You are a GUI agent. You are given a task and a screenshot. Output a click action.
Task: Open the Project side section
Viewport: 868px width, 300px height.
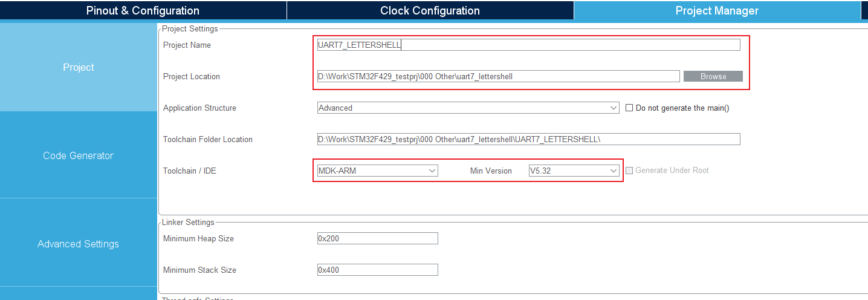79,67
